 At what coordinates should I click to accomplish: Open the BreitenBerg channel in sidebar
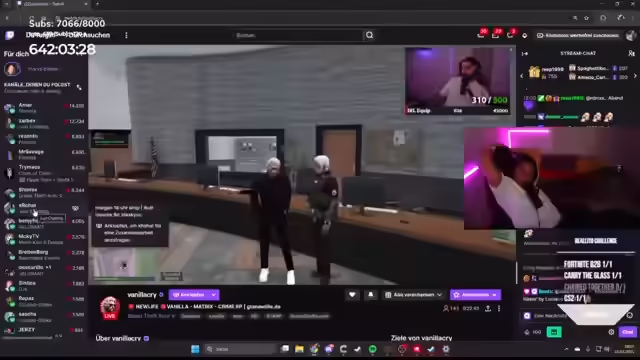pyautogui.click(x=44, y=255)
